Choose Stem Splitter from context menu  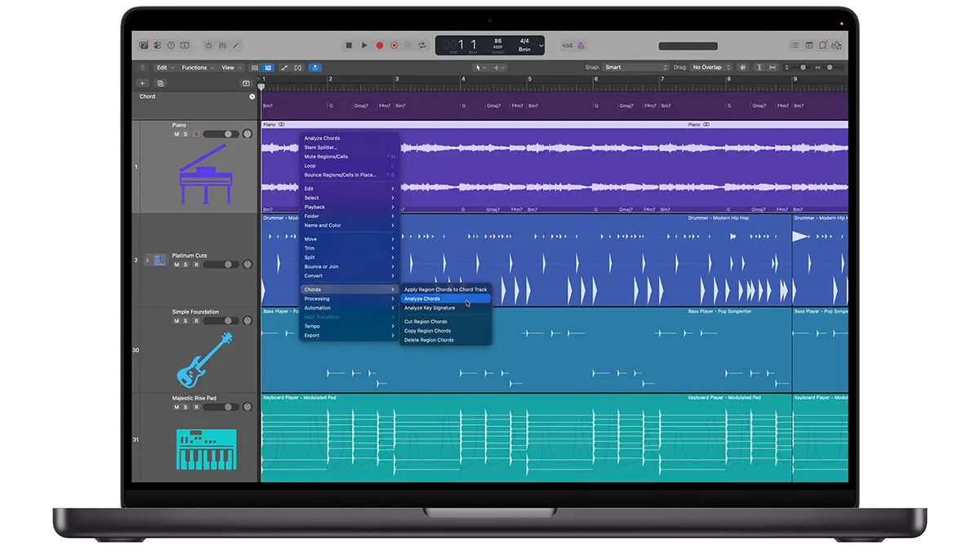tap(321, 147)
